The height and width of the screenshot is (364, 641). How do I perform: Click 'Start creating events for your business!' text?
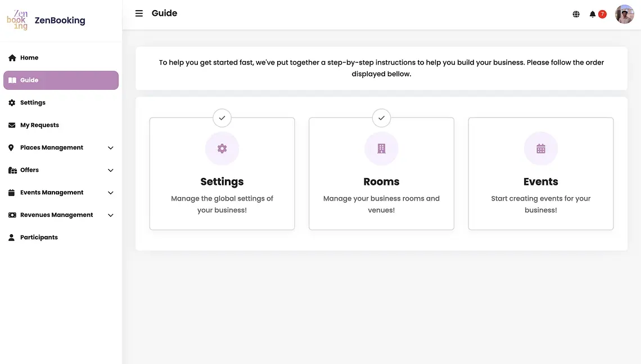(x=541, y=204)
